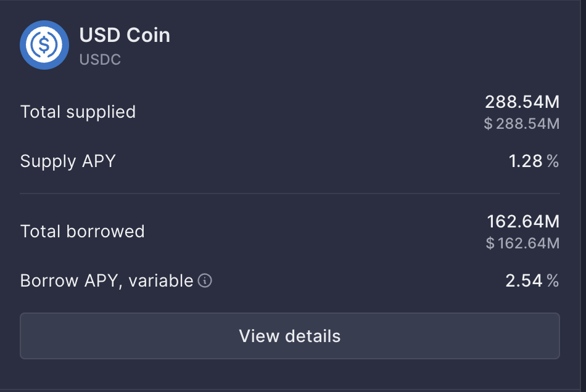Click the Total supplied label
Viewport: 586px width, 392px height.
click(x=78, y=112)
